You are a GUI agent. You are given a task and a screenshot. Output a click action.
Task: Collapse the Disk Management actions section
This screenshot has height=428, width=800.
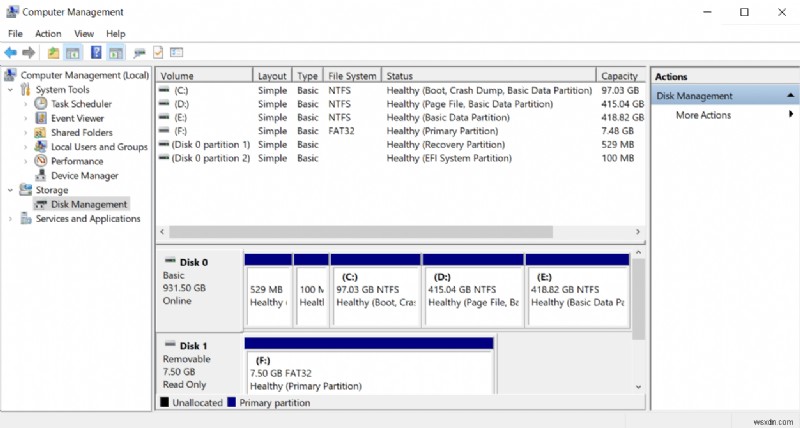coord(790,95)
